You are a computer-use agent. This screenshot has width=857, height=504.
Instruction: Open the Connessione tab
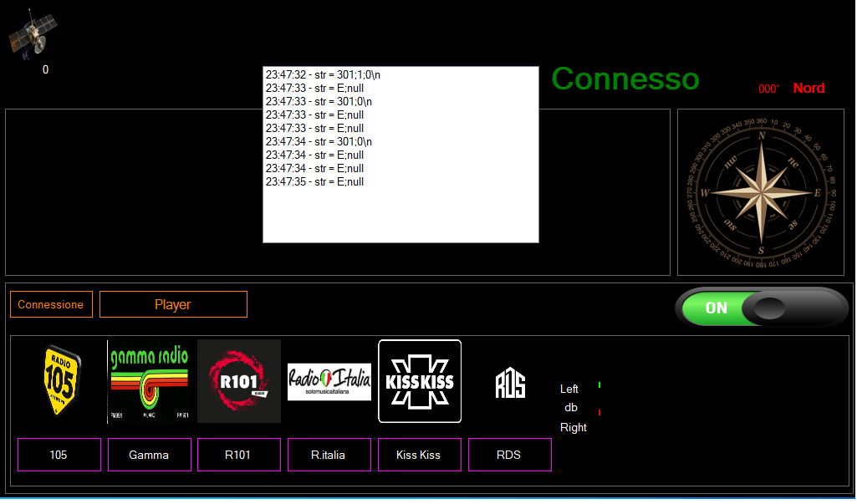[51, 304]
